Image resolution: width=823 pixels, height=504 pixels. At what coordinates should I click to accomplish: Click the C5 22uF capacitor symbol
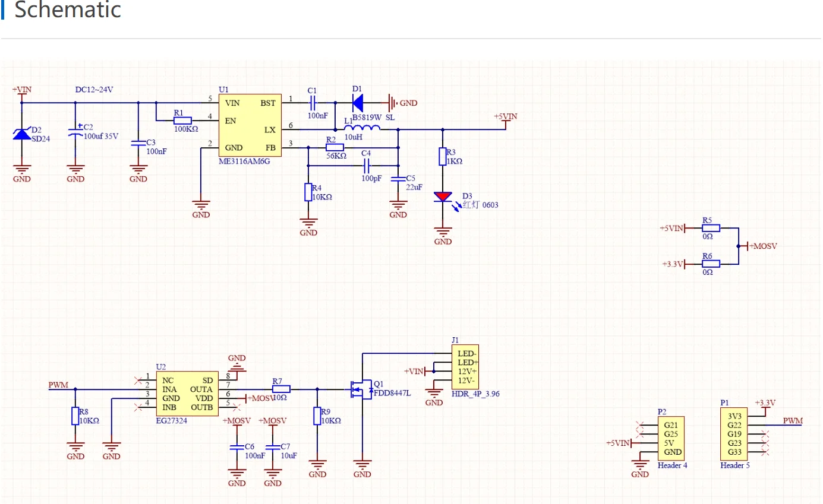tap(398, 179)
